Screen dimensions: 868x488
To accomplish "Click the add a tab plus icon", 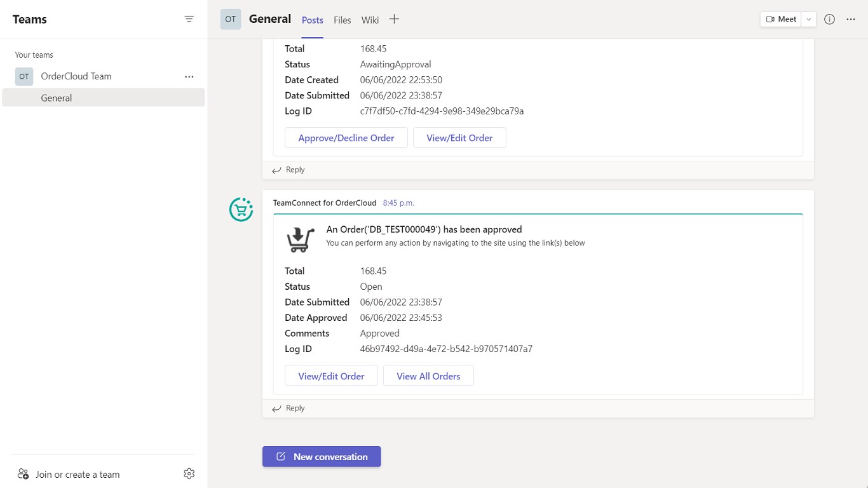I will click(394, 19).
